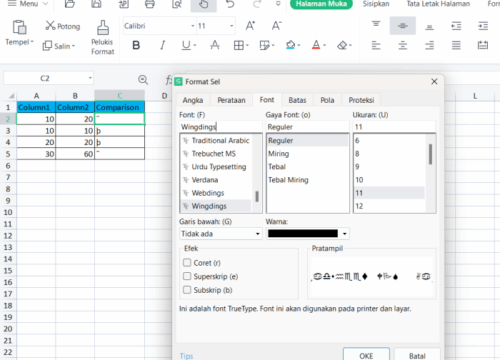Viewport: 500px width, 360px height.
Task: Open the font size 11 ribbon dropdown
Action: pyautogui.click(x=232, y=26)
